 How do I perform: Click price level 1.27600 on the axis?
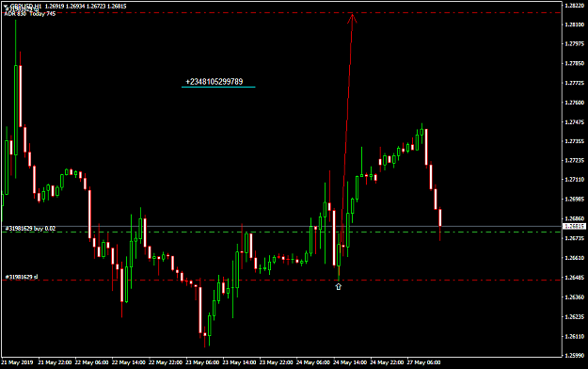(574, 103)
